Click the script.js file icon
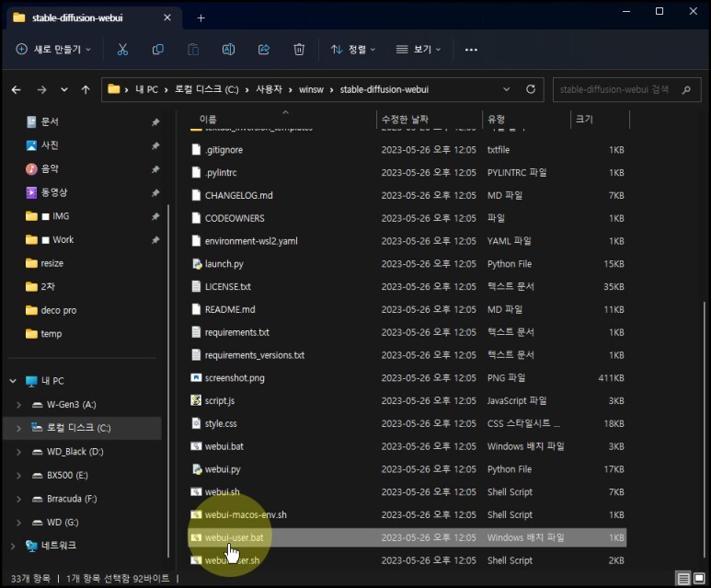Image resolution: width=711 pixels, height=588 pixels. pyautogui.click(x=196, y=400)
